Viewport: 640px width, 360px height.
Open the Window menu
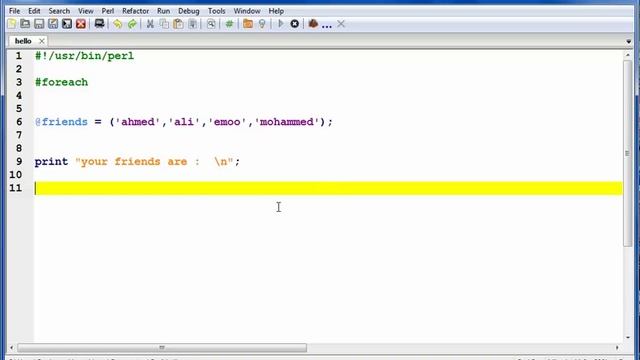tap(247, 11)
